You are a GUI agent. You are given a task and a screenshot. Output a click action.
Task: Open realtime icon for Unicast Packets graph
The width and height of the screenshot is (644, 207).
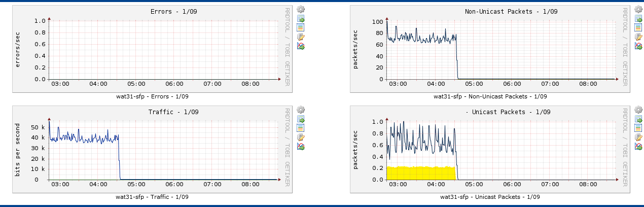638,146
